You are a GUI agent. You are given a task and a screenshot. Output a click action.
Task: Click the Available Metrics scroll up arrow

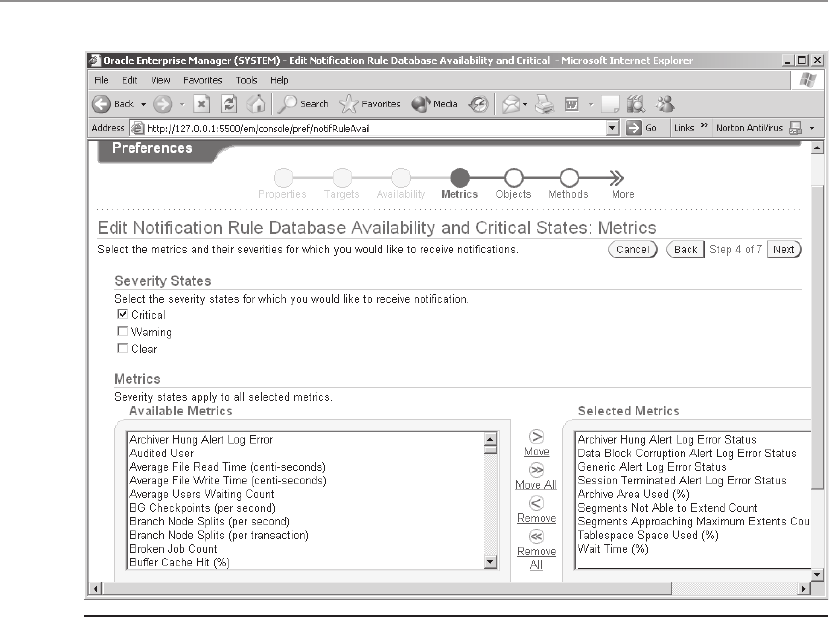click(490, 438)
